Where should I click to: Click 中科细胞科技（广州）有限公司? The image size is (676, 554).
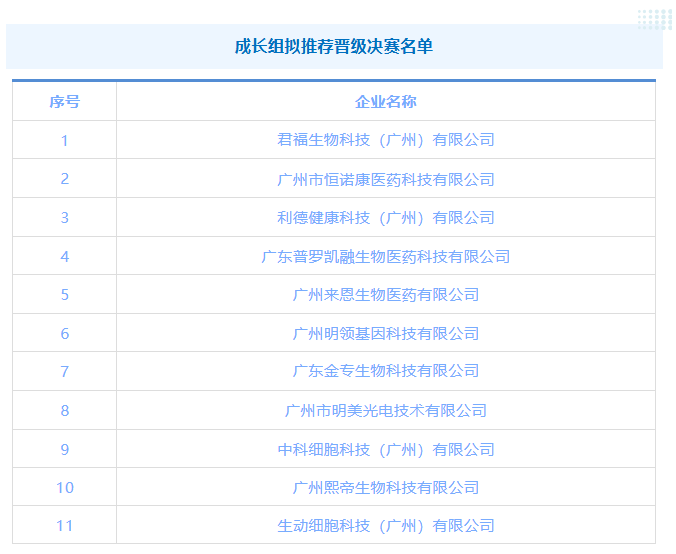point(385,449)
